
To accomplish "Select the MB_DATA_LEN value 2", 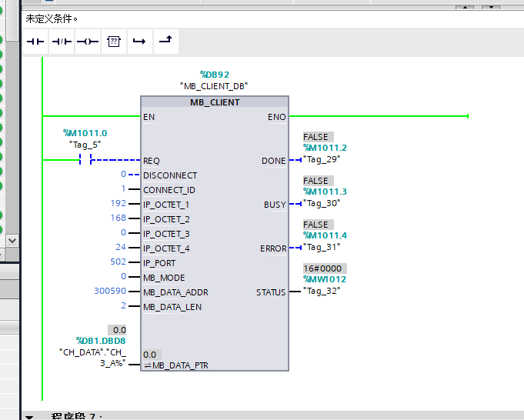I will [x=123, y=307].
